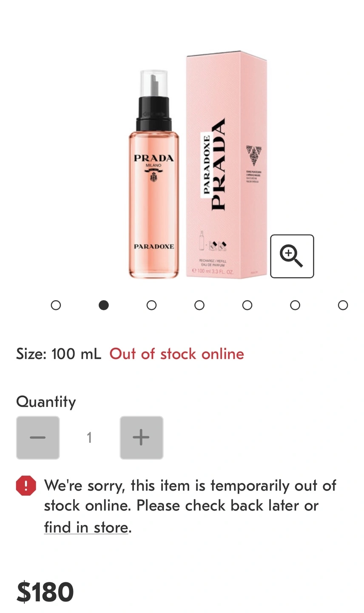The width and height of the screenshot is (364, 613).
Task: Click the $180 price
Action: click(45, 592)
